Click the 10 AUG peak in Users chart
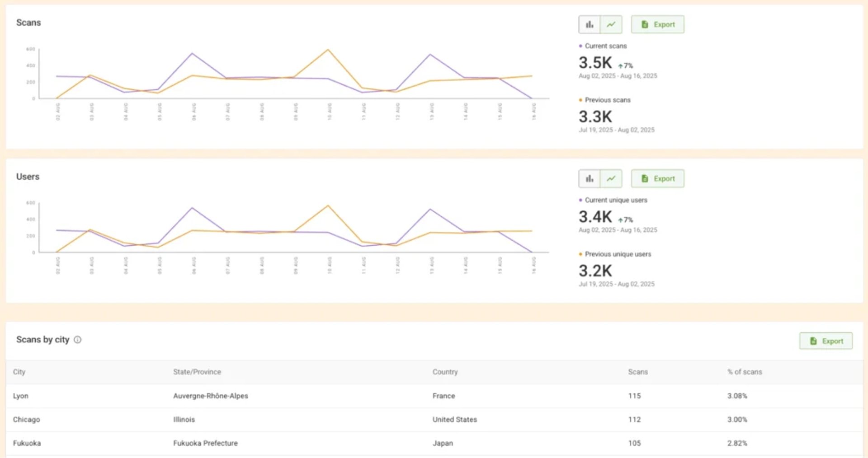 click(328, 206)
